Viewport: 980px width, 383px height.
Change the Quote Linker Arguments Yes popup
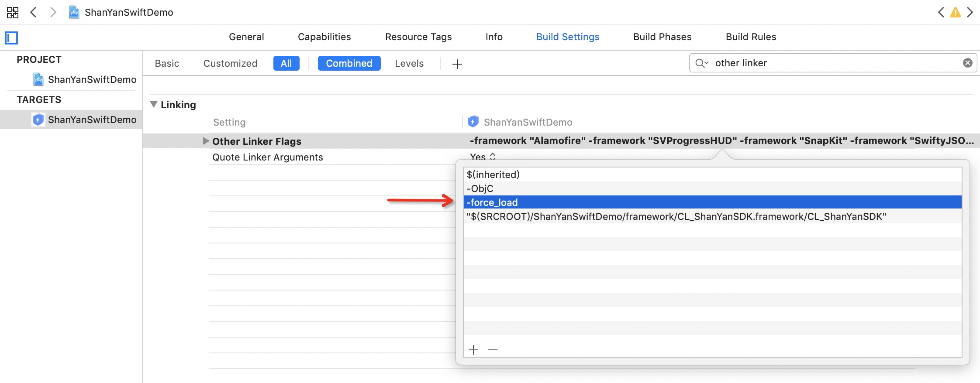point(483,157)
